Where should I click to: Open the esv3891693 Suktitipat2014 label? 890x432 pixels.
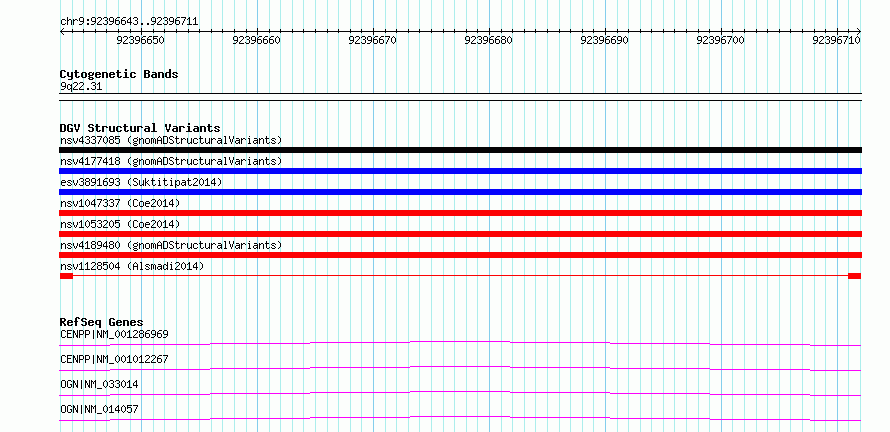coord(141,182)
